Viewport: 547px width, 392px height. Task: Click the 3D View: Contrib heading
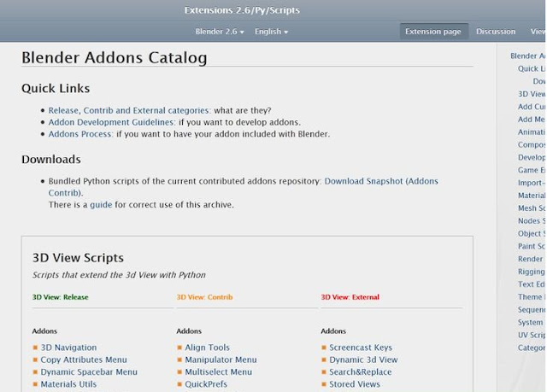click(x=204, y=297)
